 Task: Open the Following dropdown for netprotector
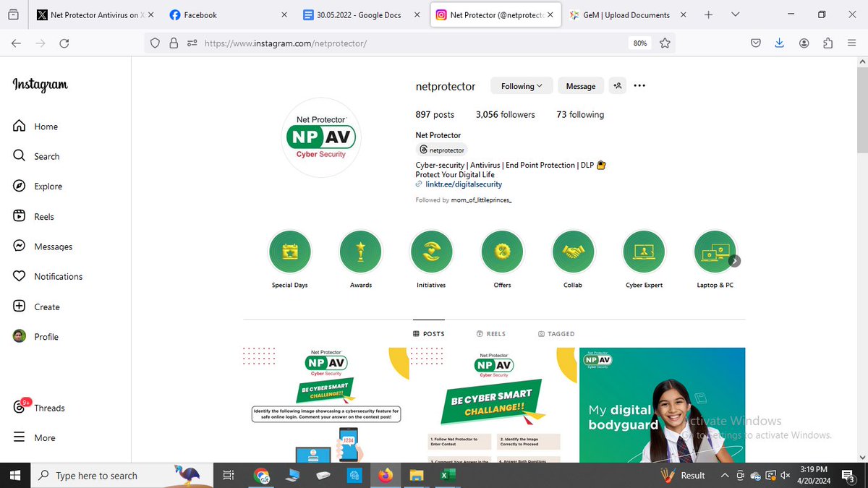pos(521,85)
